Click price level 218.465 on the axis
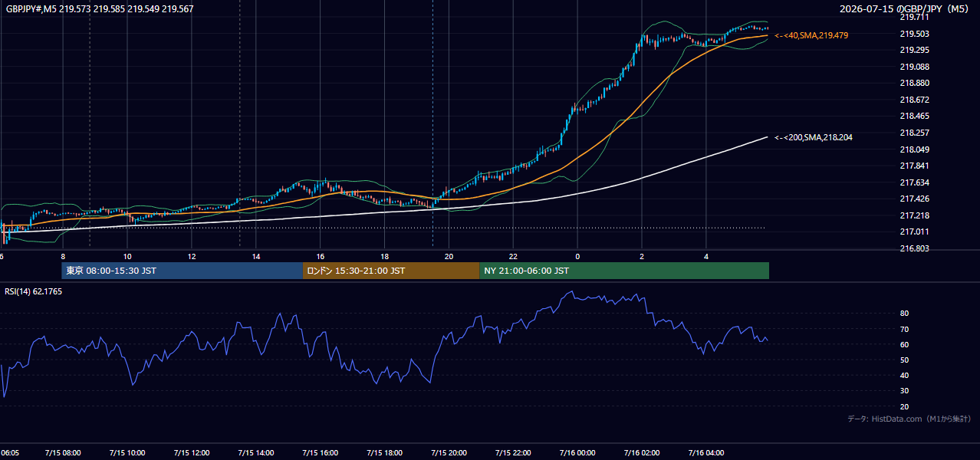Image resolution: width=980 pixels, height=460 pixels. [x=914, y=117]
